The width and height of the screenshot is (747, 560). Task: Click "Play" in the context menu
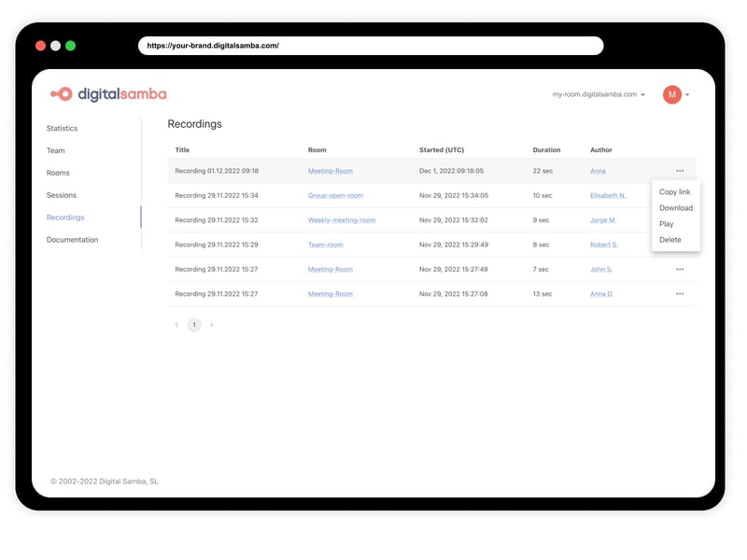click(x=667, y=224)
